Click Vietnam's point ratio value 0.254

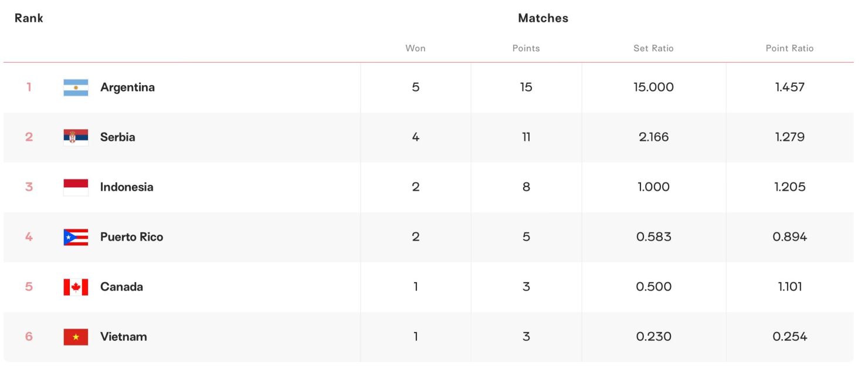[x=789, y=337]
